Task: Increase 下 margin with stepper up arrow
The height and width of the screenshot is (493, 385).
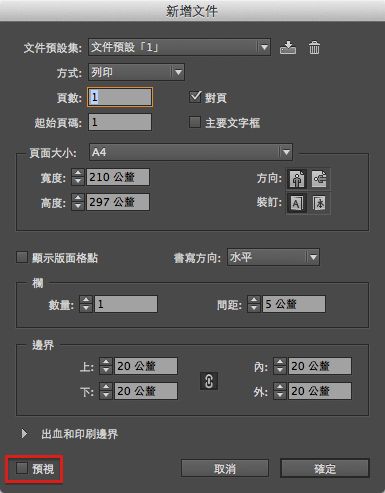Action: 106,387
